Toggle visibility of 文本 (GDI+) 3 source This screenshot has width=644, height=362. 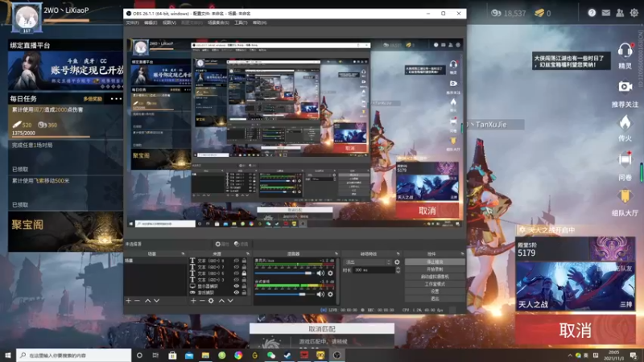click(236, 279)
